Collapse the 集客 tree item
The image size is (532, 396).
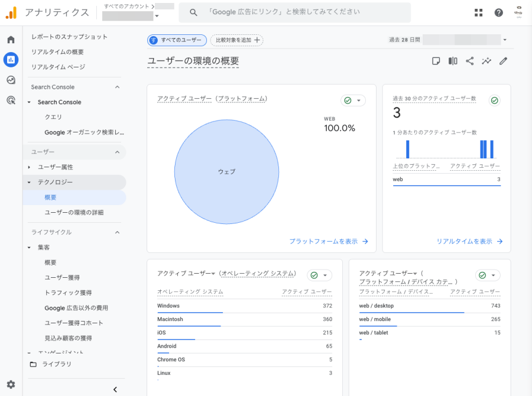point(29,248)
